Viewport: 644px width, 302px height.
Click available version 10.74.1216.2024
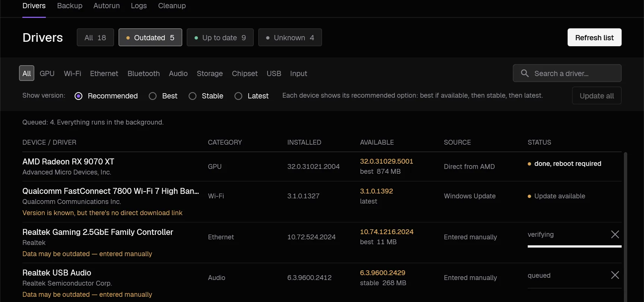[x=386, y=232]
